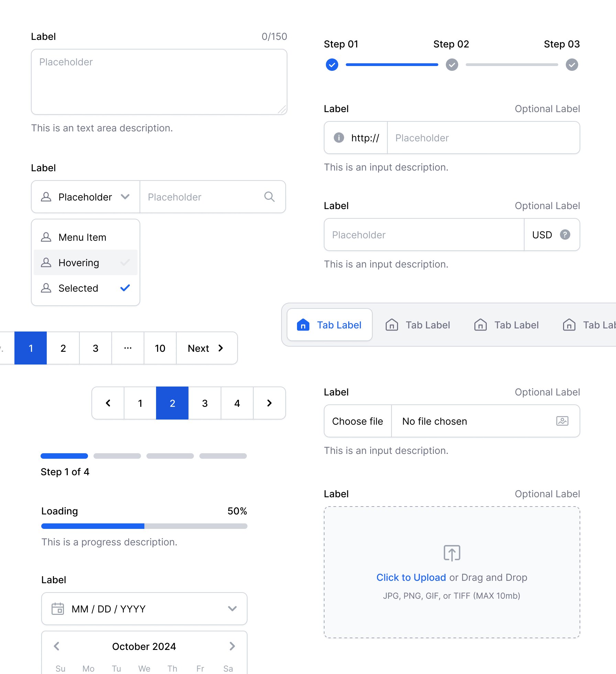
Task: Expand the MM / DD / YYYY date picker
Action: click(232, 609)
